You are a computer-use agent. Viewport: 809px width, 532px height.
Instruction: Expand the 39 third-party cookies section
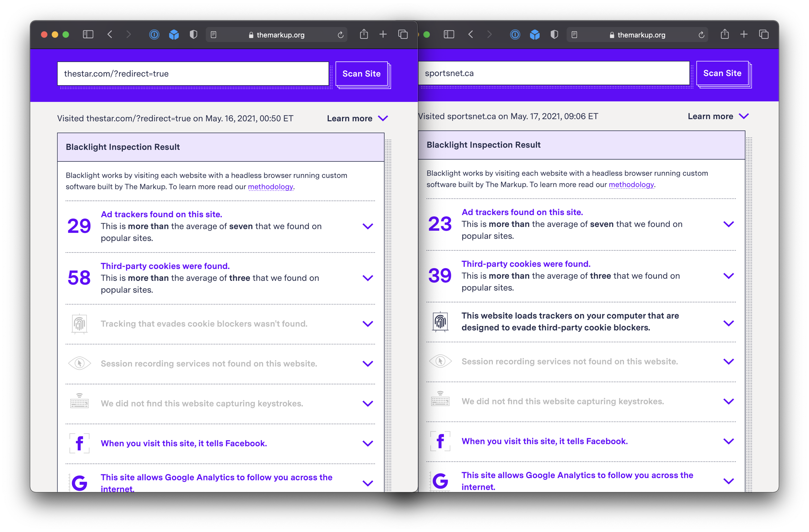728,276
